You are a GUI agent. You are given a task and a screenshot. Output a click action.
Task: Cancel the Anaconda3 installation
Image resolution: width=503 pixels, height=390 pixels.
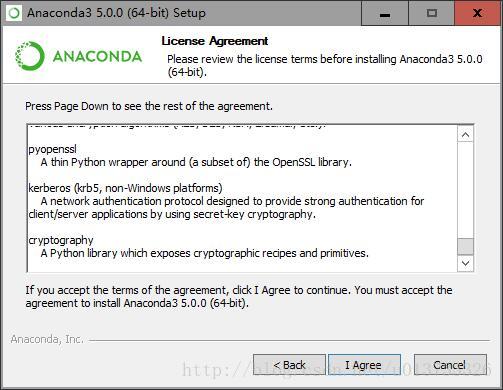450,365
